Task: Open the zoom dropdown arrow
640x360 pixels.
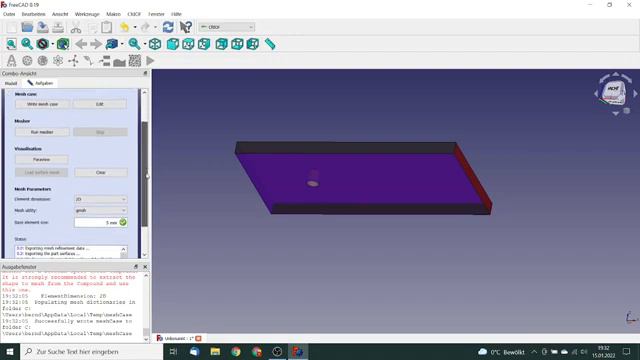Action: pos(145,44)
